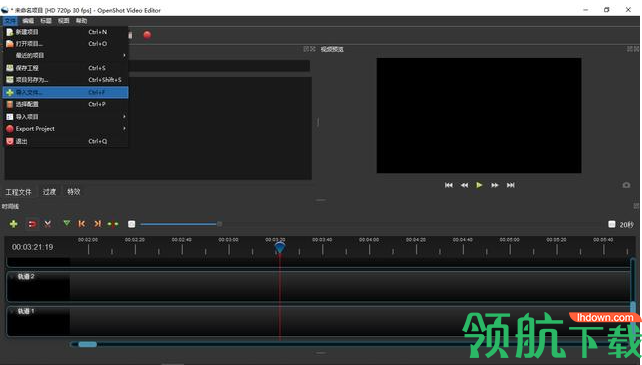Expand the 导入项目 (Import Project) submenu
642x365 pixels.
coord(66,117)
